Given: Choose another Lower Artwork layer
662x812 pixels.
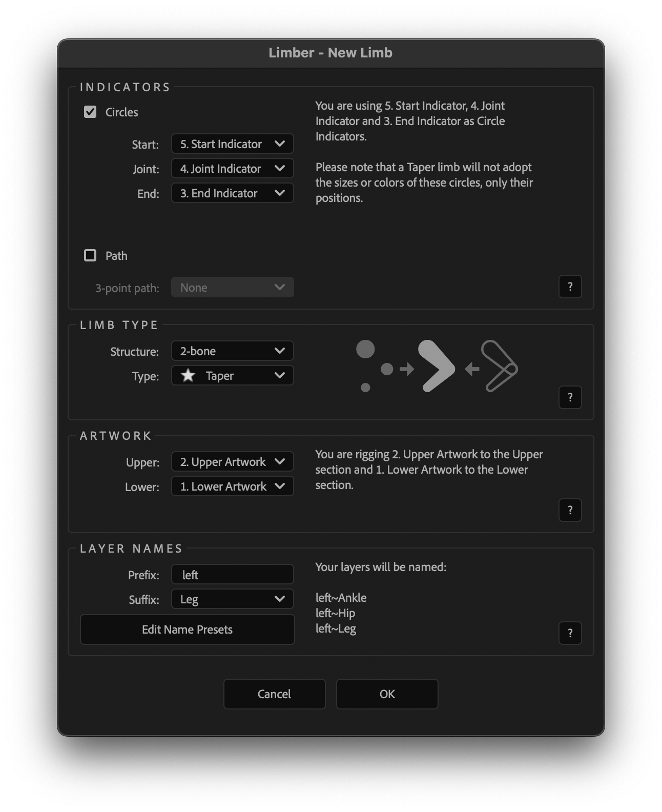Looking at the screenshot, I should pyautogui.click(x=232, y=486).
